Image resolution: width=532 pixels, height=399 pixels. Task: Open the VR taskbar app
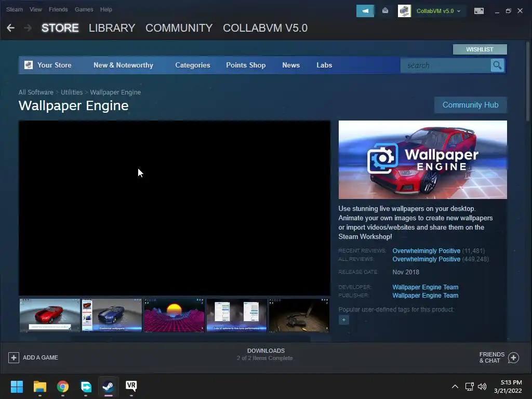tap(131, 386)
